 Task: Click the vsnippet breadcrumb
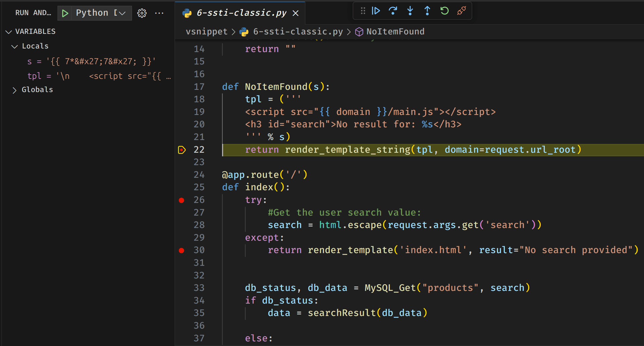coord(206,31)
